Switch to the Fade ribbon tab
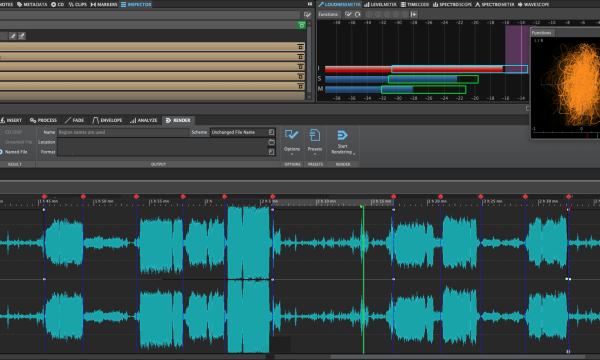The image size is (600, 360). [x=74, y=120]
